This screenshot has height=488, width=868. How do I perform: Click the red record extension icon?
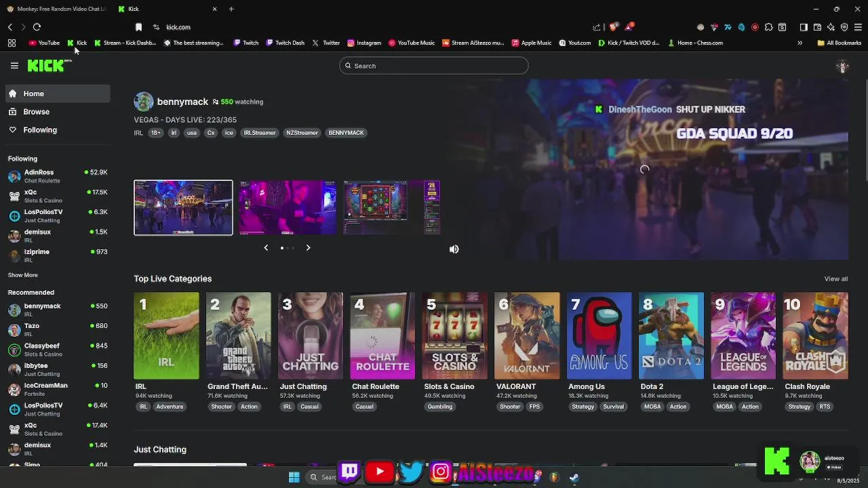click(755, 27)
